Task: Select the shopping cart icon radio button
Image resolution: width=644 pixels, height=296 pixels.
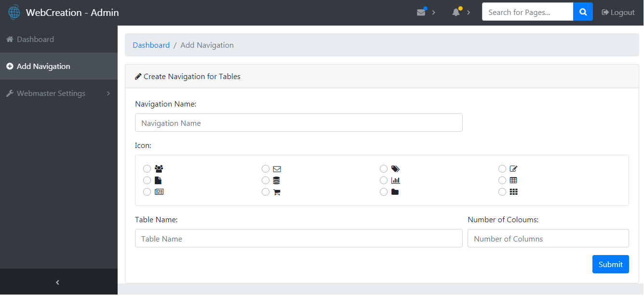Action: pos(266,192)
